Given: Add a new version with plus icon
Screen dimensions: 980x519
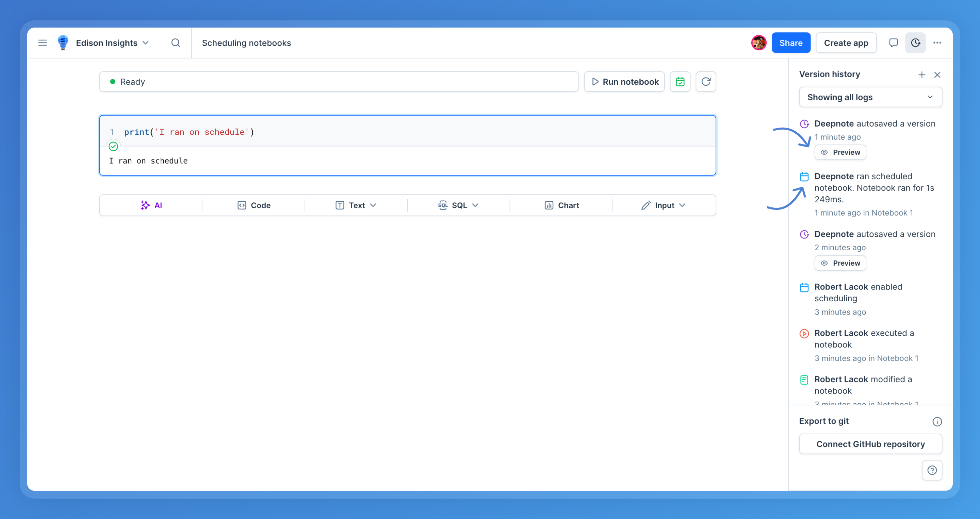Looking at the screenshot, I should coord(921,75).
